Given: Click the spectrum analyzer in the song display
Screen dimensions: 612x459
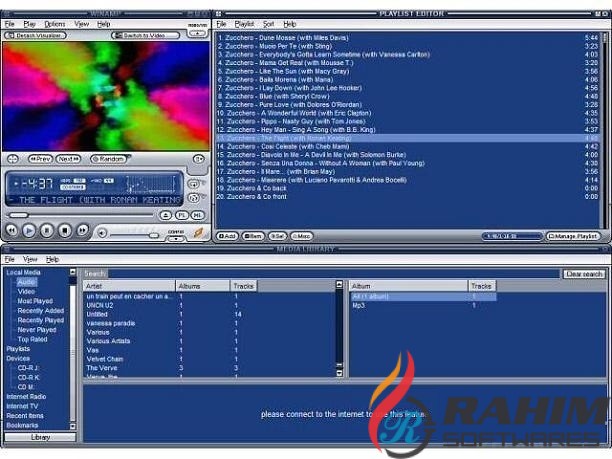Looking at the screenshot, I should pyautogui.click(x=151, y=184).
